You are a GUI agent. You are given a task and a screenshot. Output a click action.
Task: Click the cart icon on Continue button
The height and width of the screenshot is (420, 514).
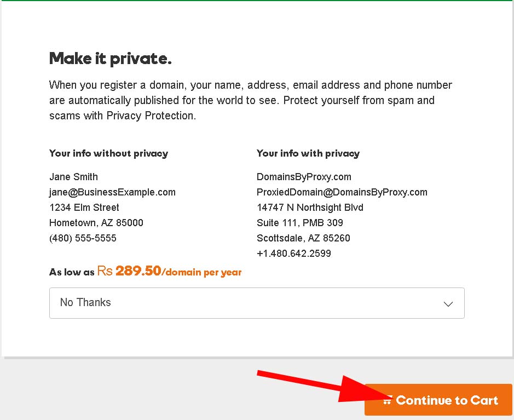388,401
